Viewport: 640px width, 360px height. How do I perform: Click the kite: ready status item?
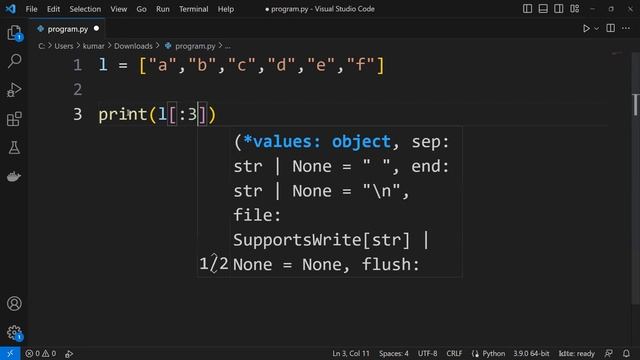576,353
